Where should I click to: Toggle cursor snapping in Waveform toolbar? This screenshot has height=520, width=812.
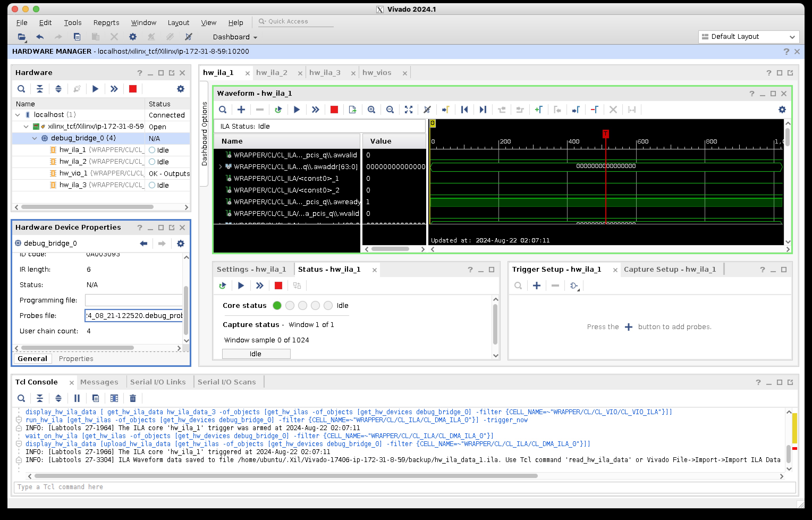tap(427, 110)
